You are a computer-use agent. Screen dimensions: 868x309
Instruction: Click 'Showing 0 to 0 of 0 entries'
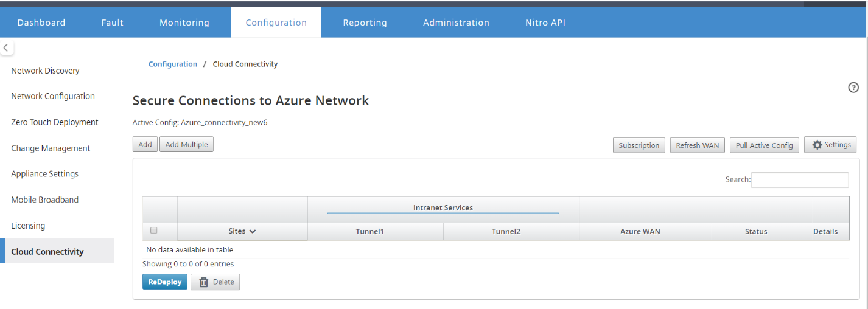188,264
